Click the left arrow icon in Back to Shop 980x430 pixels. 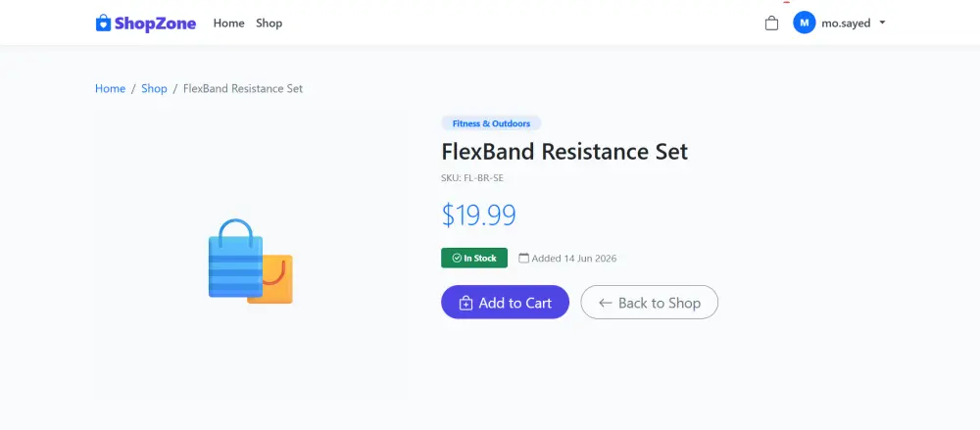coord(605,303)
